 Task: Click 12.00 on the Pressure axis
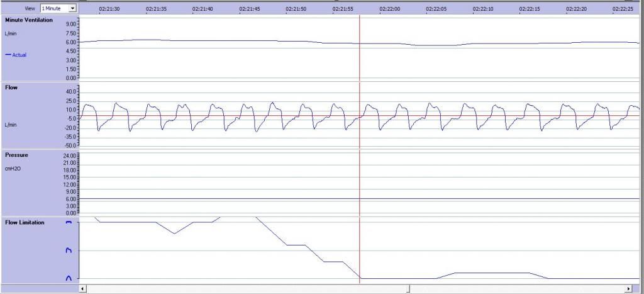[x=70, y=184]
